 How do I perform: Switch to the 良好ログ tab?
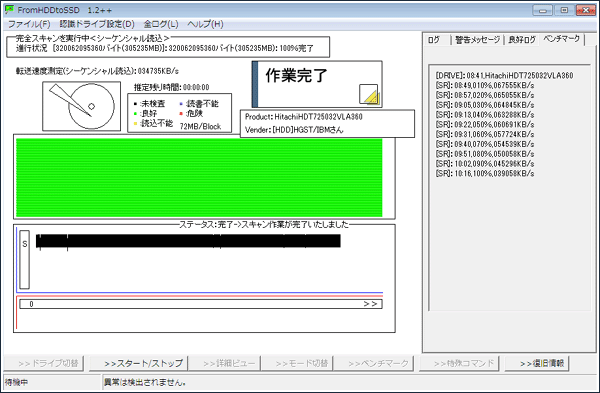522,40
